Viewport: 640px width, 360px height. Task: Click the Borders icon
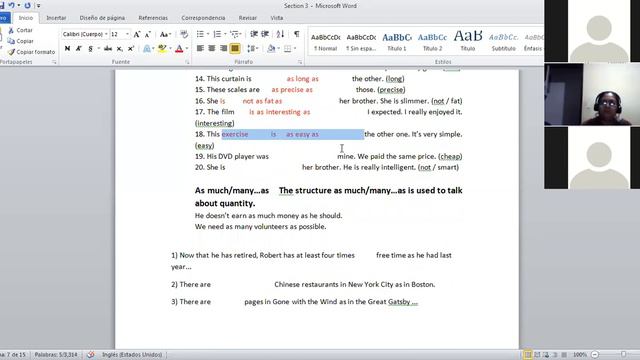(288, 49)
